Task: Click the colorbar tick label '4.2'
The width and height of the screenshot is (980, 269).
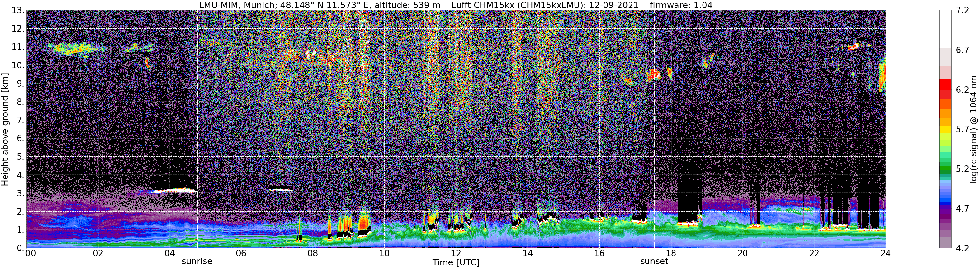Action: (x=962, y=248)
